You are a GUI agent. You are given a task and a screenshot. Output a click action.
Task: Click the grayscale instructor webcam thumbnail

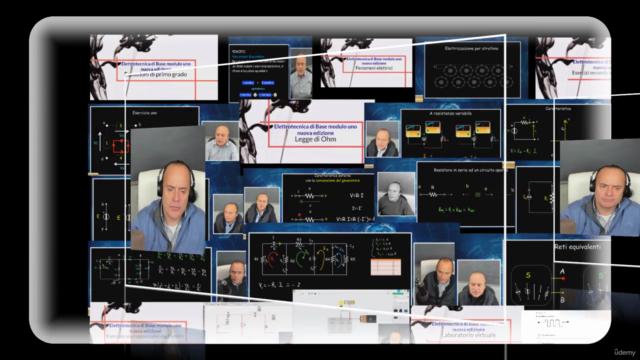[x=396, y=194]
